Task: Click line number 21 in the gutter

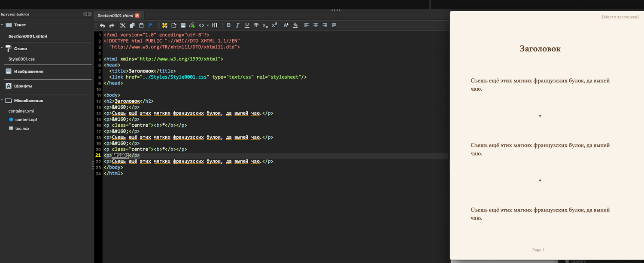Action: click(98, 155)
